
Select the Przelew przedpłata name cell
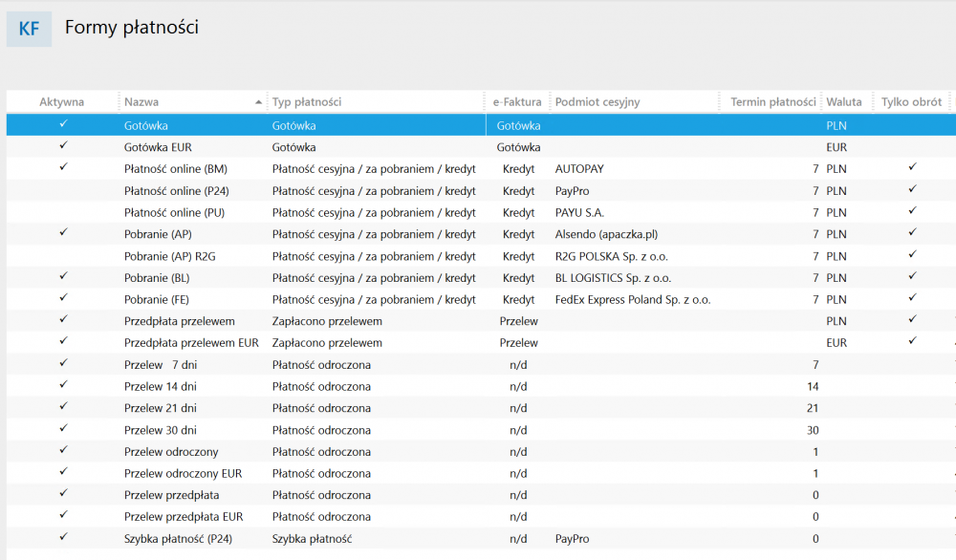172,495
